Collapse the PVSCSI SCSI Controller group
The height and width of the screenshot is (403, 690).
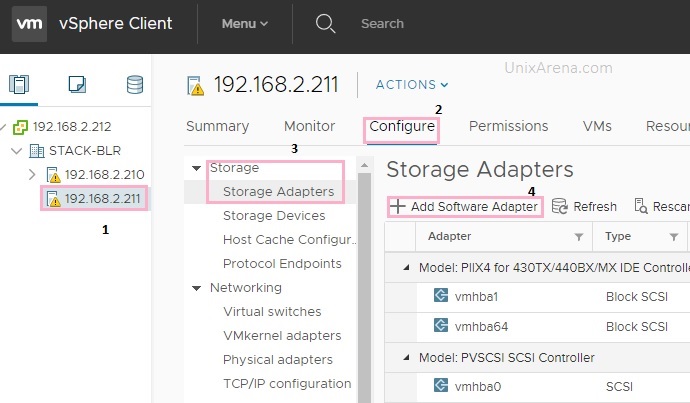point(406,358)
